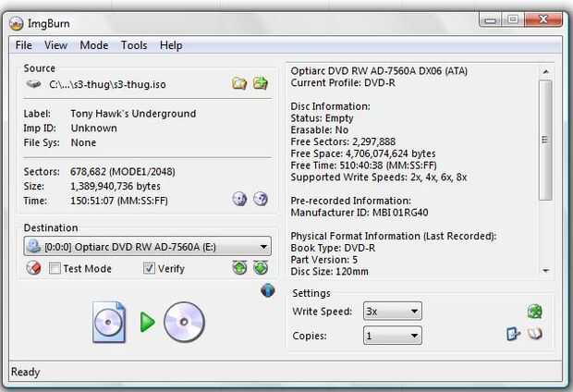The image size is (573, 392).
Task: Click the Erasable: No line
Action: 320,129
